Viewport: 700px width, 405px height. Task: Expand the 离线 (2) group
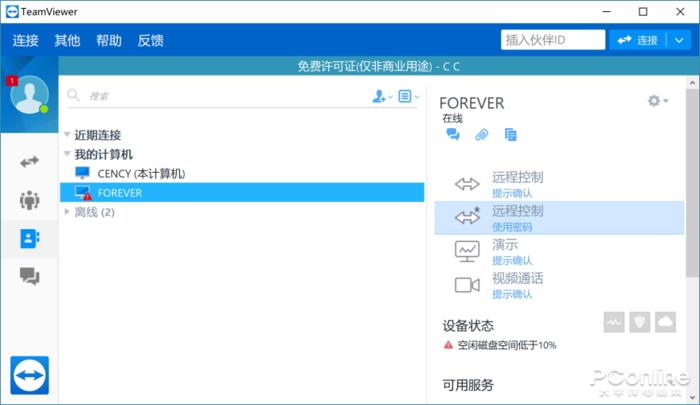pos(67,212)
